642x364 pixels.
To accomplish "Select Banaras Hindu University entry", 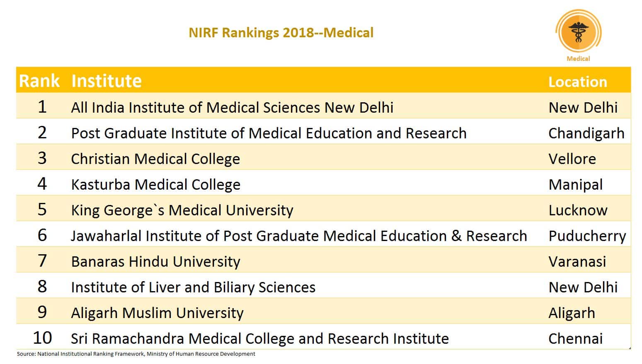I will coord(155,262).
